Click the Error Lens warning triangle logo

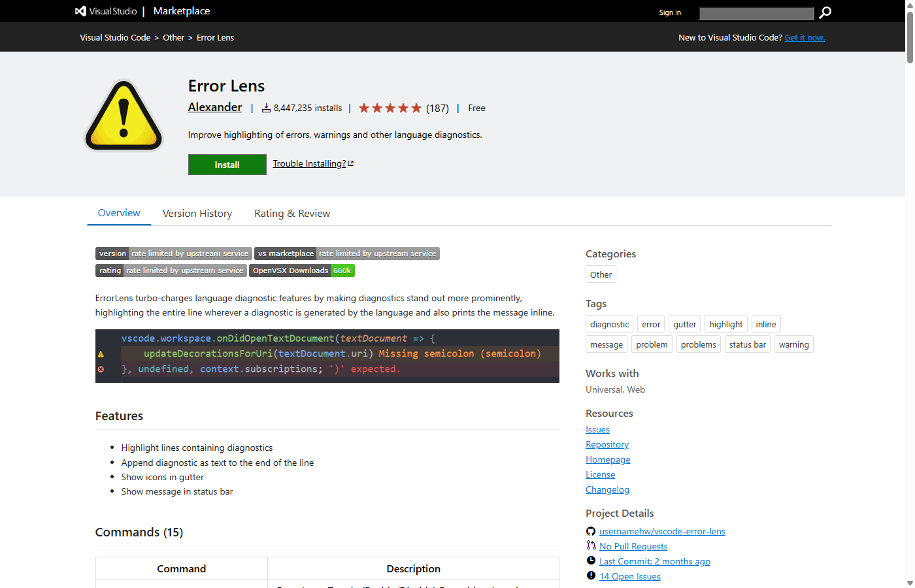point(124,116)
